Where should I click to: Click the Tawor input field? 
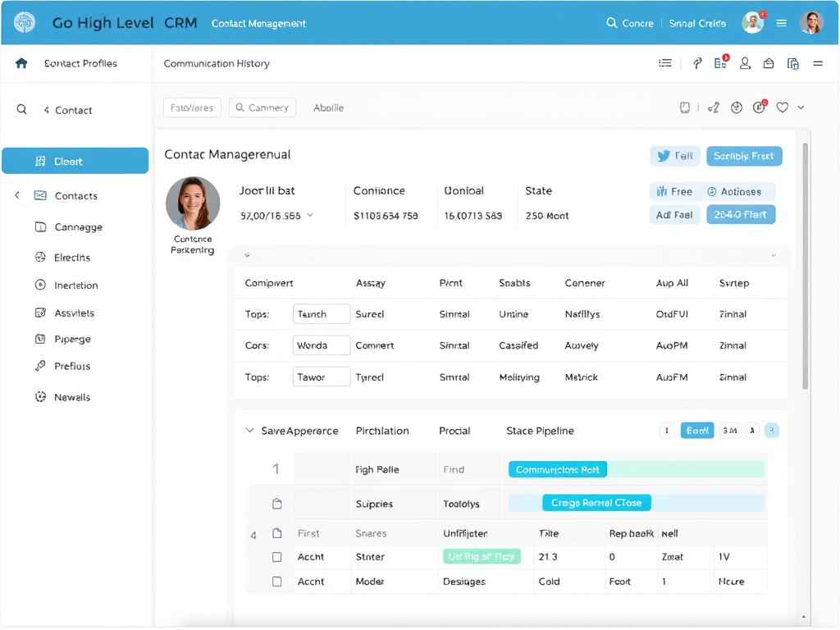point(322,377)
